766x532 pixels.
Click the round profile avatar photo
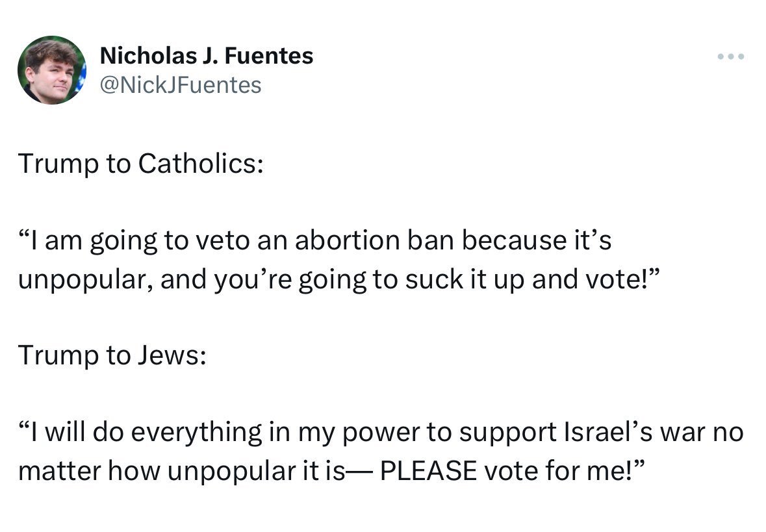[51, 70]
